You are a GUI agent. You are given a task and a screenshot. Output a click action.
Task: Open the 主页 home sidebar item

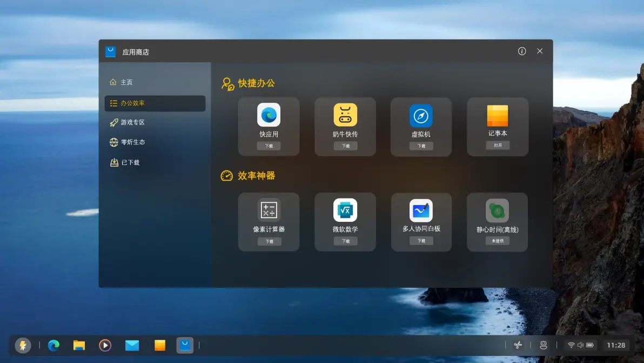(x=155, y=82)
